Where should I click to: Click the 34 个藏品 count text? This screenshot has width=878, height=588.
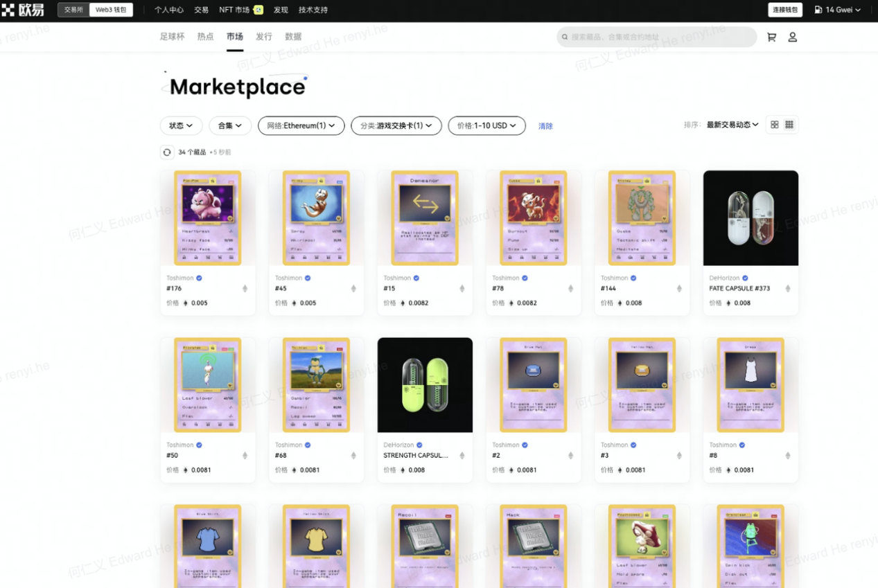pyautogui.click(x=192, y=152)
